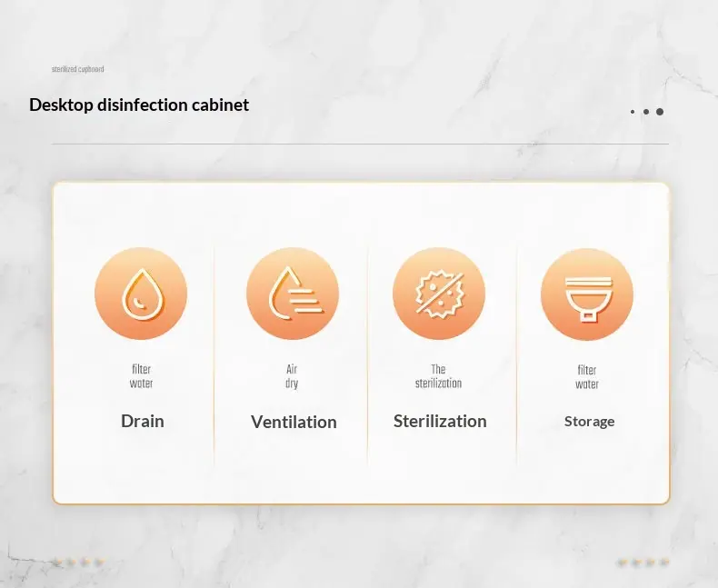The image size is (718, 588).
Task: Click the middle dot at top right
Action: pos(646,112)
